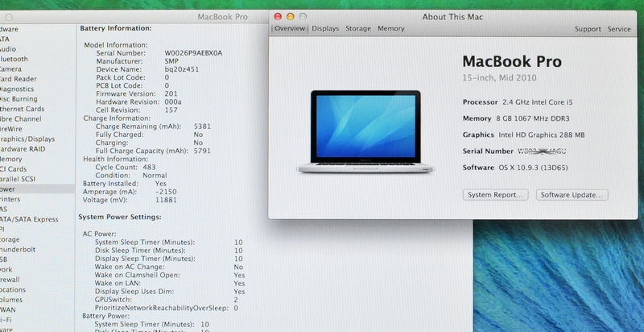The image size is (644, 332).
Task: Click the Software OS X 10.9.3 version text
Action: coord(515,168)
